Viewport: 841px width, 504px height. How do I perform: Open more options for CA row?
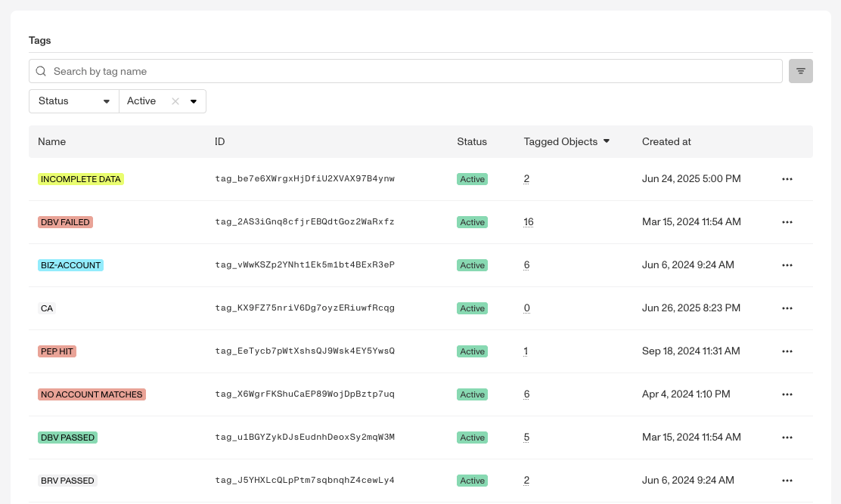point(787,308)
